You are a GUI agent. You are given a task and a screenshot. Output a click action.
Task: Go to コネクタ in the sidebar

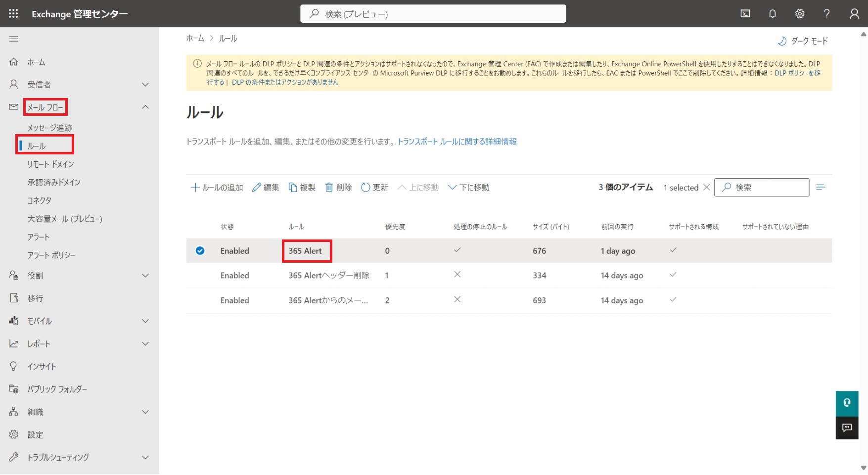coord(39,200)
